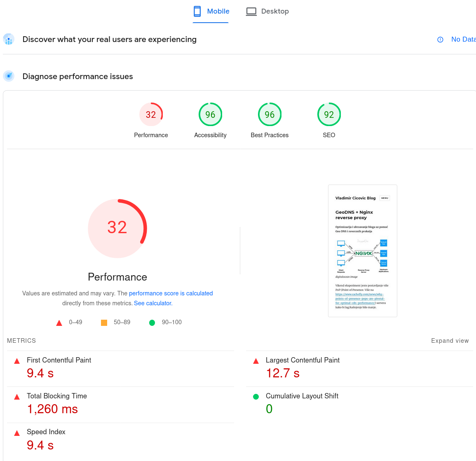
Task: Click the orange square 50–89 legend icon
Action: pyautogui.click(x=104, y=323)
